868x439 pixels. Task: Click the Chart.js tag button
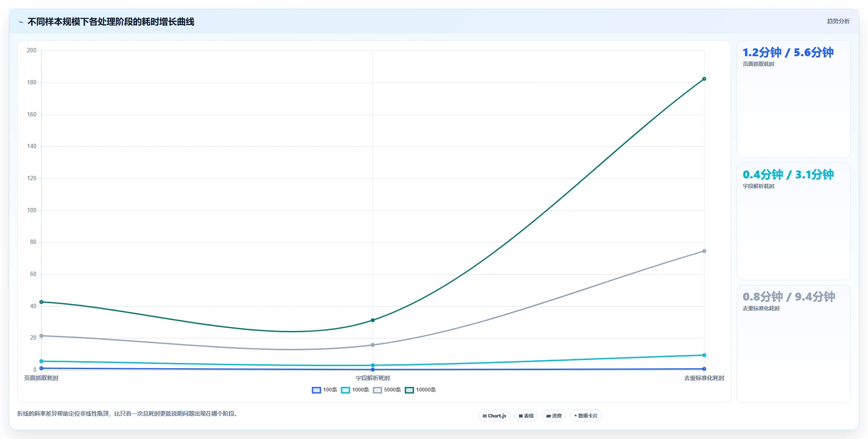[494, 416]
